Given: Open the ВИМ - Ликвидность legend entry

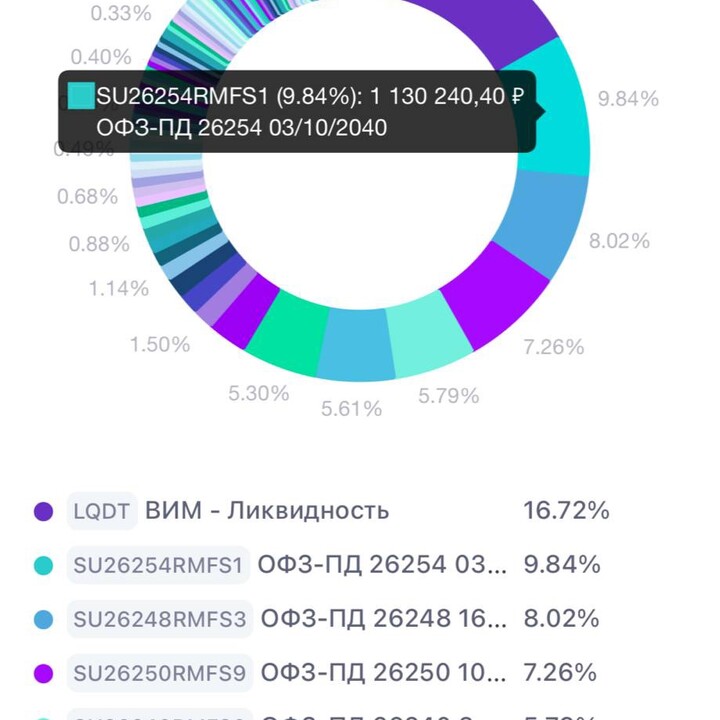Looking at the screenshot, I should [267, 511].
